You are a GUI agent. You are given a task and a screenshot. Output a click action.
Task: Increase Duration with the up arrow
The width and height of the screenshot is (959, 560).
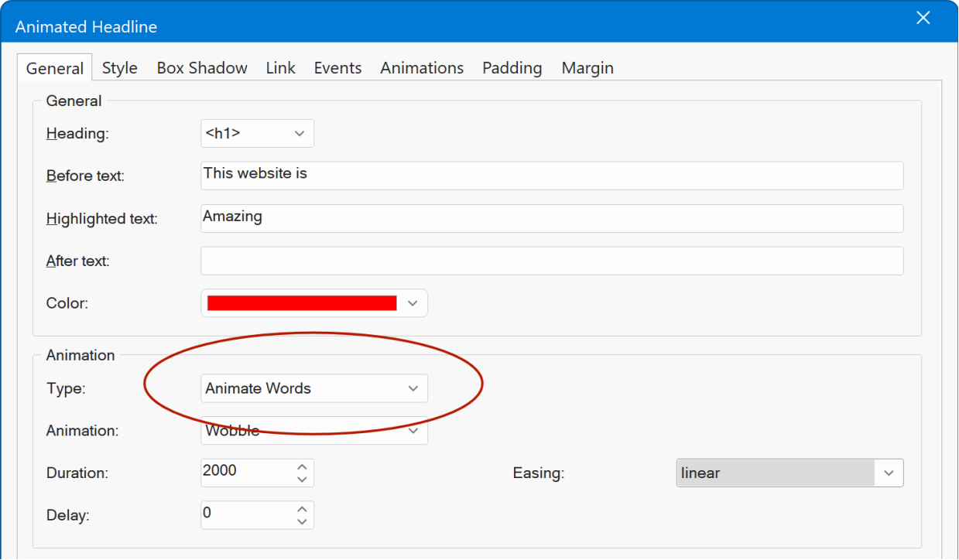302,466
